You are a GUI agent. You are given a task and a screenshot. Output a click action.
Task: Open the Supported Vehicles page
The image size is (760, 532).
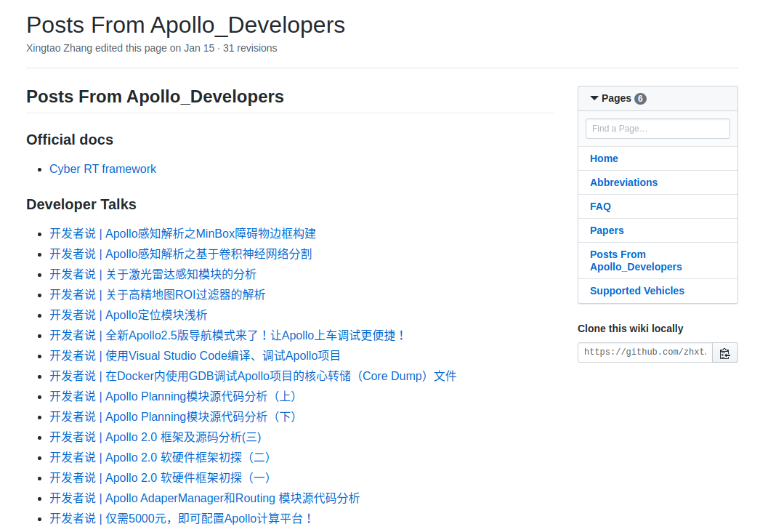pyautogui.click(x=636, y=290)
